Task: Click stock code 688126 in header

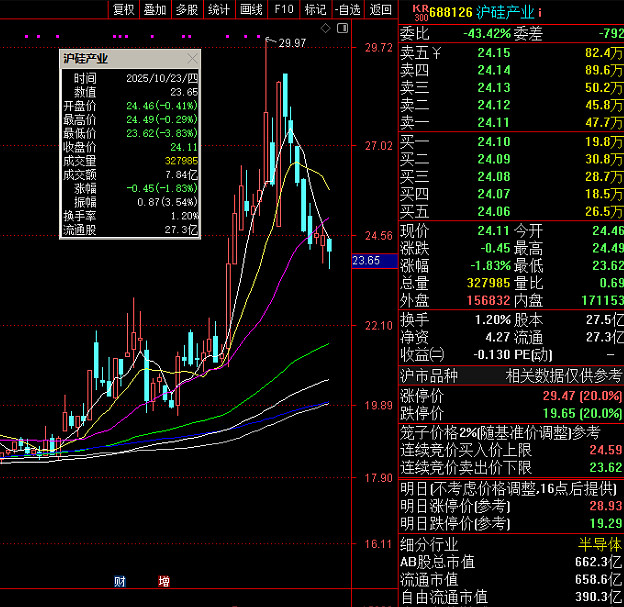Action: (444, 11)
